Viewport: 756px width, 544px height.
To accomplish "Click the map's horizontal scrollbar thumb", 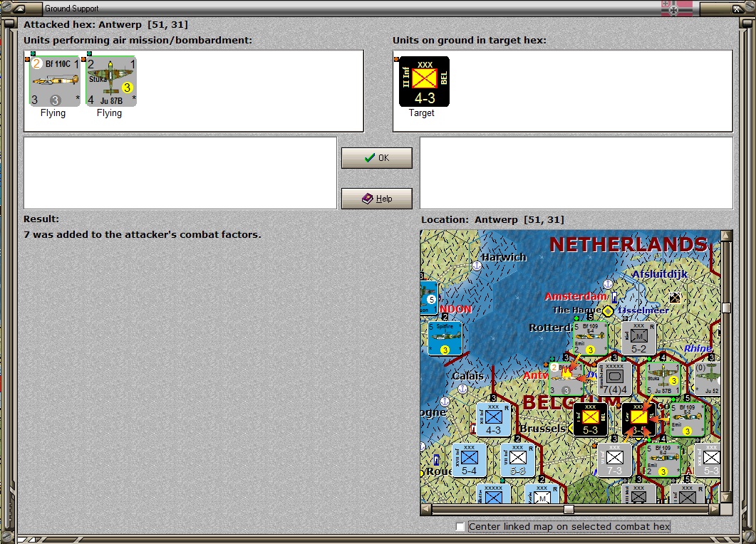I will coord(569,509).
